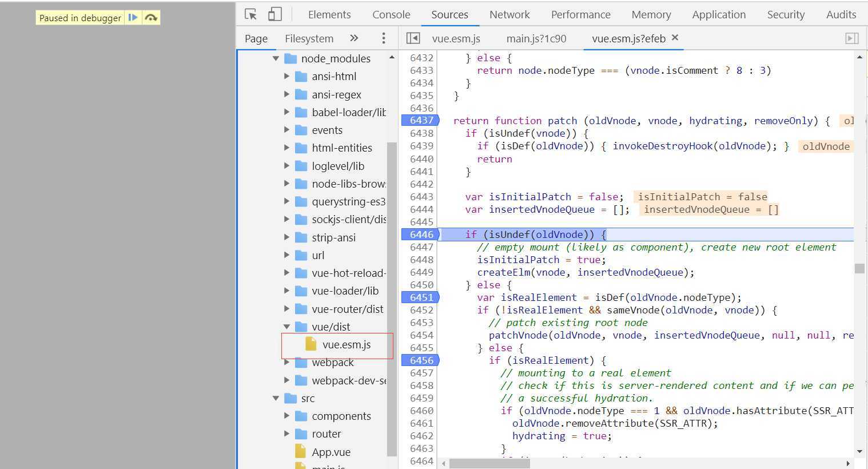Add breakpoint at line 6454
868x469 pixels.
pos(421,335)
